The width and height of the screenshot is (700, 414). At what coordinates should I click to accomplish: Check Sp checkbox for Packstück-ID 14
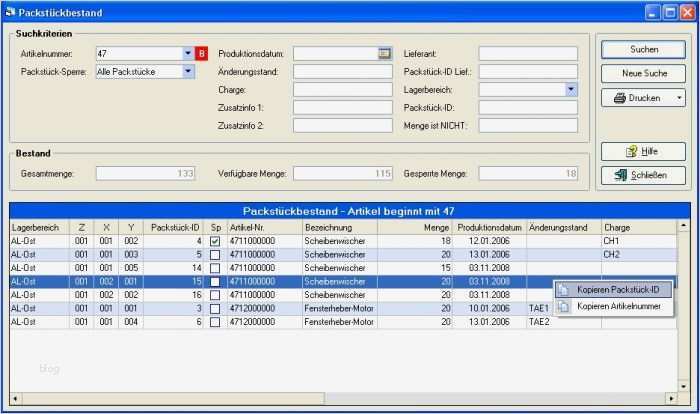tap(215, 268)
